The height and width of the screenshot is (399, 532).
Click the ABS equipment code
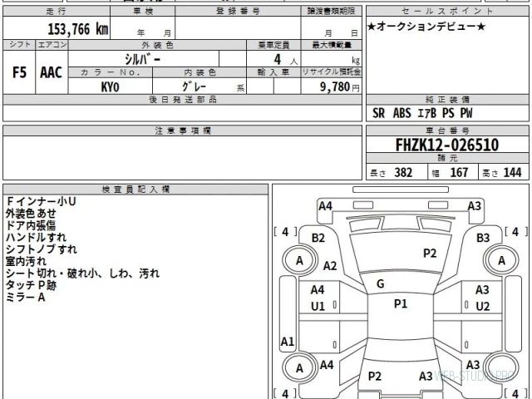(402, 113)
